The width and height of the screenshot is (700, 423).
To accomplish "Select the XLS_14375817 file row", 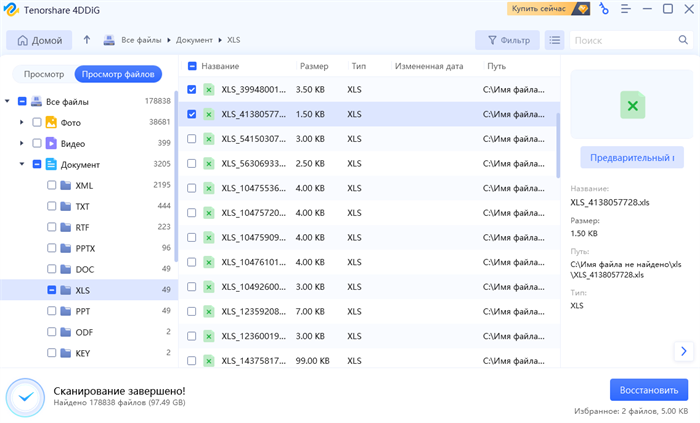I will pos(369,361).
